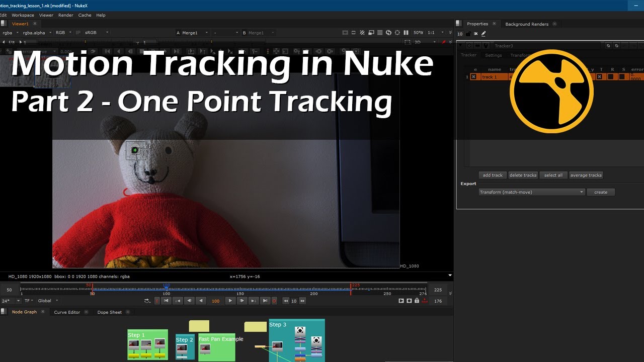The width and height of the screenshot is (644, 362).
Task: Open the A input Merge1 dropdown
Action: click(193, 33)
